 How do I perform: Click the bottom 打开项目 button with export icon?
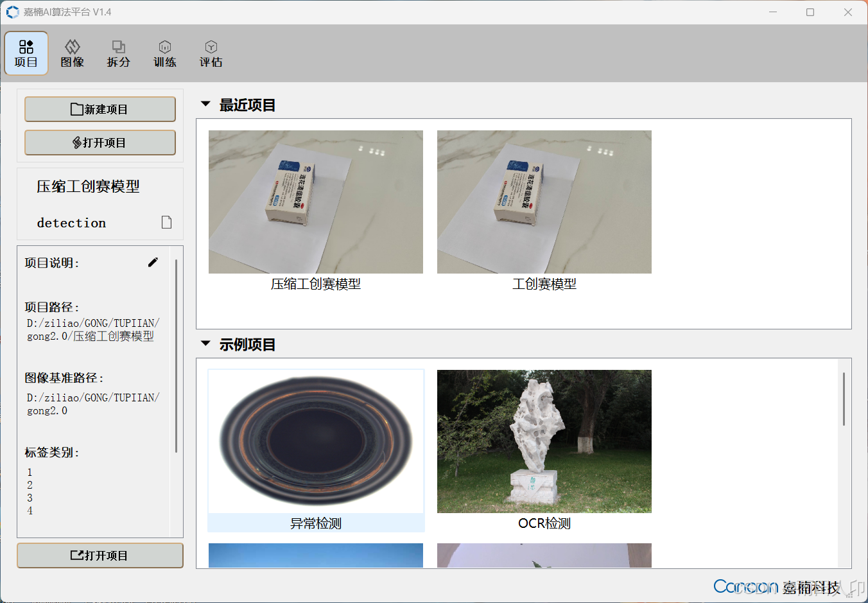[100, 555]
